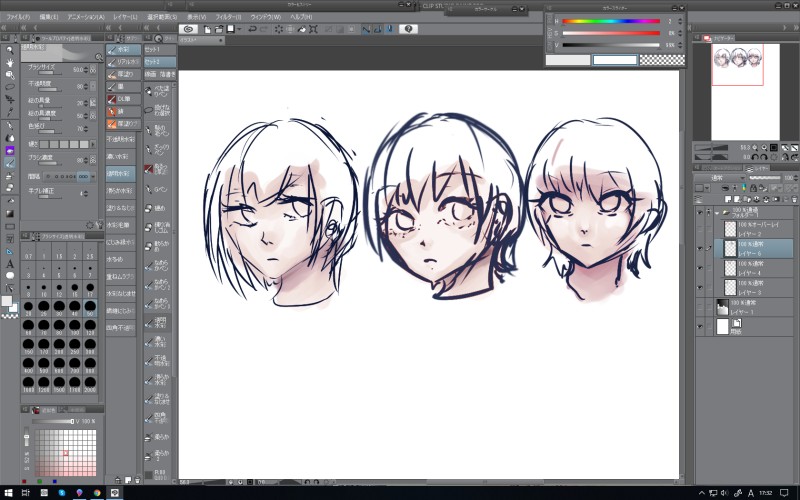Select layer 4 thumbnail in Layer panel
The width and height of the screenshot is (800, 500).
pyautogui.click(x=730, y=268)
